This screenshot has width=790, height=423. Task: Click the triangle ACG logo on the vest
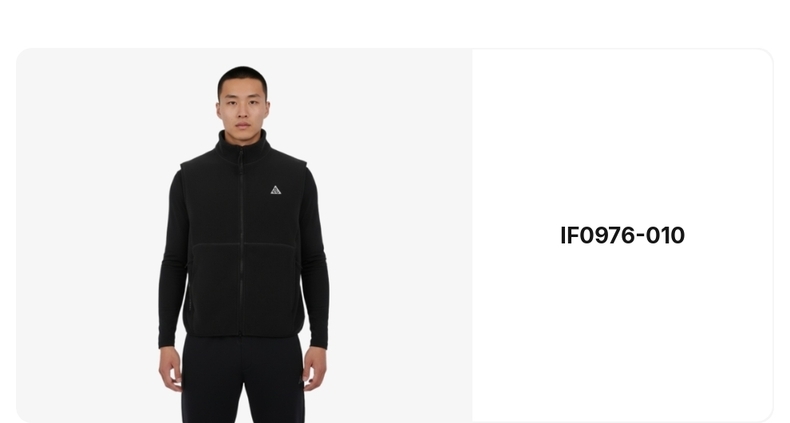pos(276,190)
